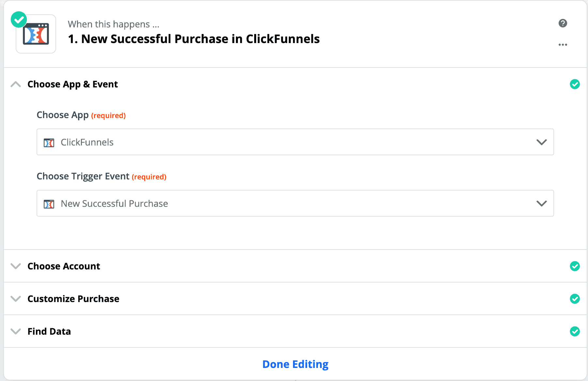
Task: Expand the Find Data section chevron
Action: pyautogui.click(x=16, y=331)
